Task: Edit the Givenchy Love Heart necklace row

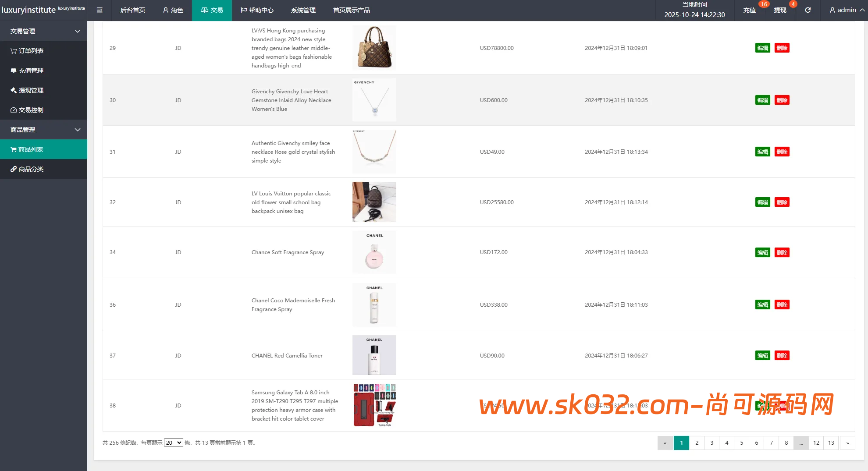Action: coord(762,100)
